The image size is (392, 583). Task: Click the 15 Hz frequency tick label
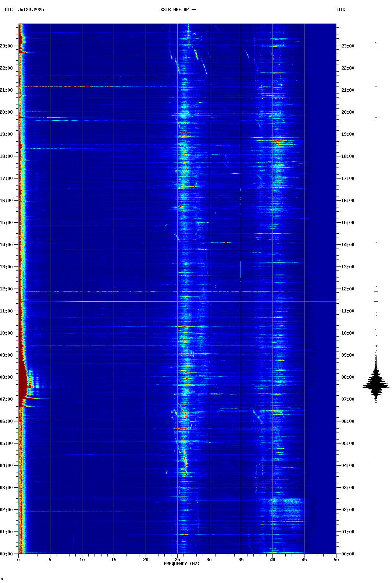pyautogui.click(x=114, y=560)
